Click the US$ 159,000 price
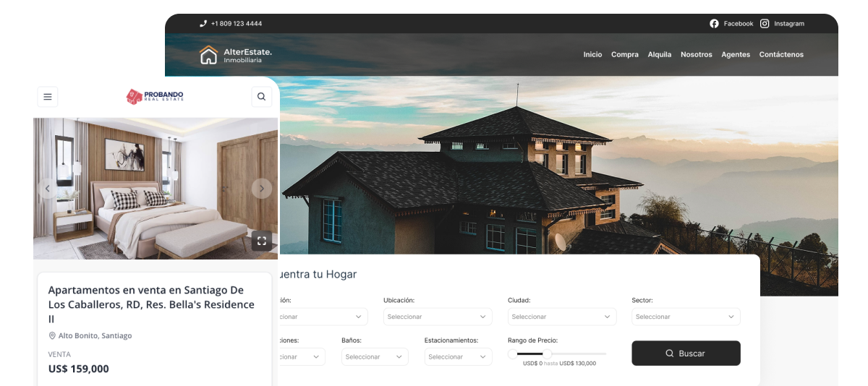 pyautogui.click(x=79, y=369)
